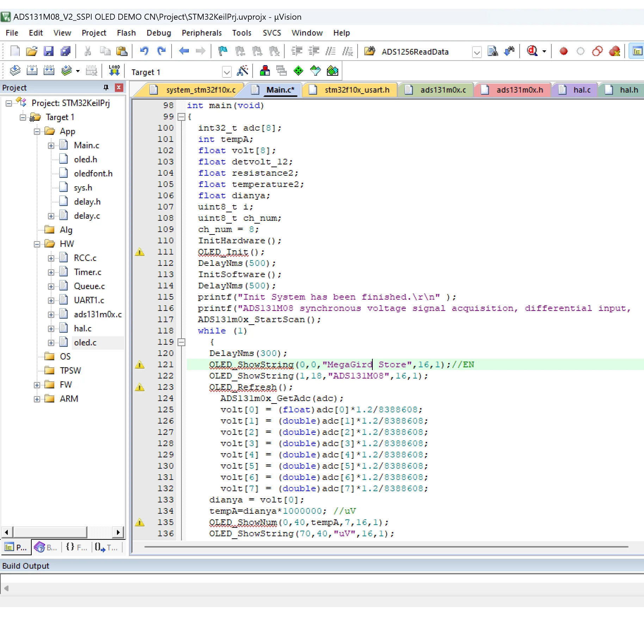This screenshot has height=644, width=644.
Task: Select the UART1.c file
Action: (x=89, y=300)
